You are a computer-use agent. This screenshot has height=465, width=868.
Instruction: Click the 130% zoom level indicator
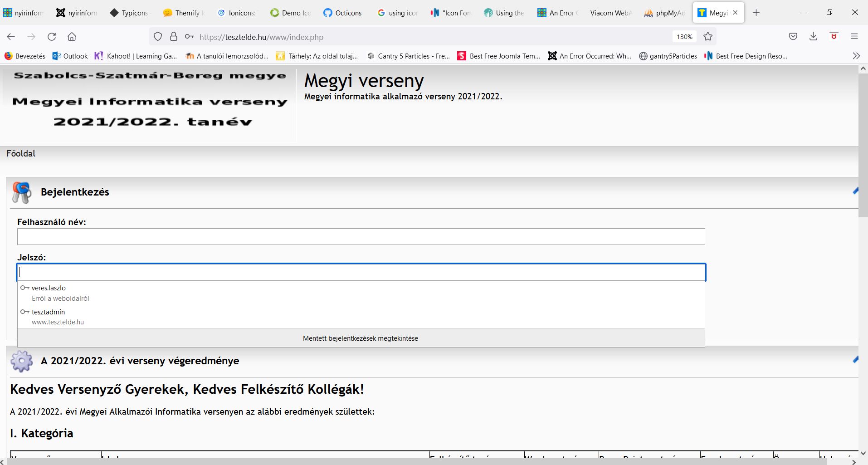684,37
